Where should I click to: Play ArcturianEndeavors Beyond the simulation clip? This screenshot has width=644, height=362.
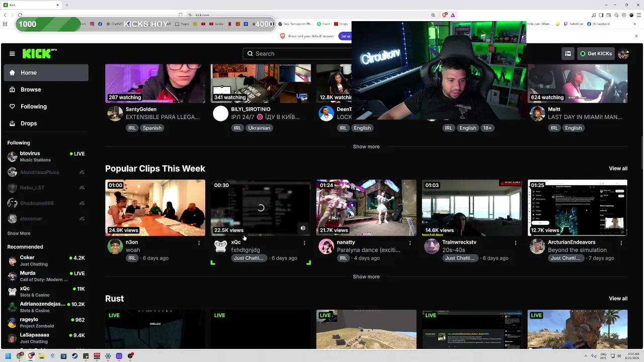[x=578, y=208]
